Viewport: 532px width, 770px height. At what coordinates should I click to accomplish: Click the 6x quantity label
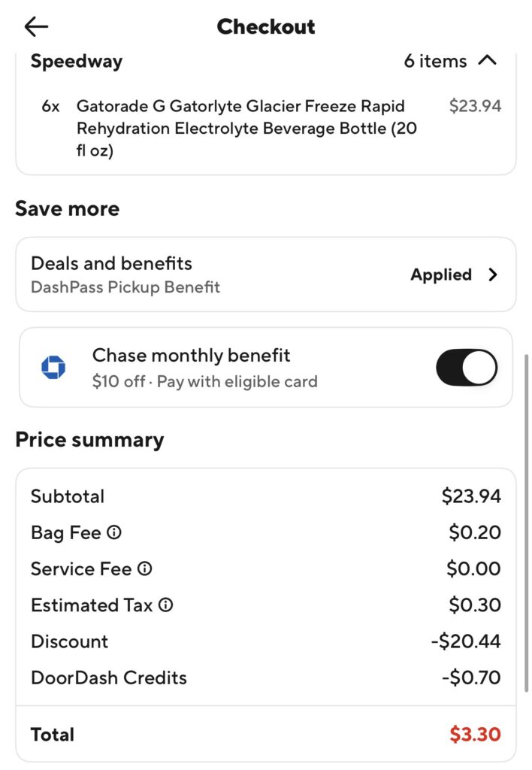tap(50, 106)
